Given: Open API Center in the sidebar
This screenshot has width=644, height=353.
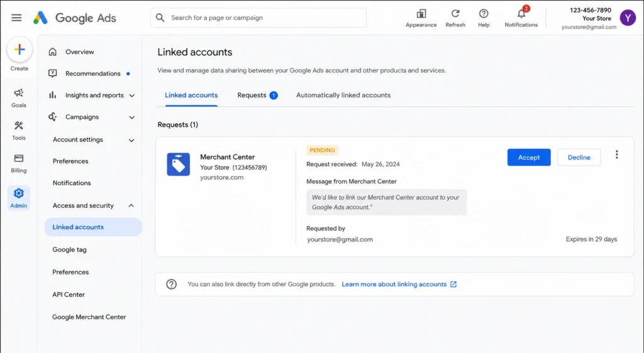Looking at the screenshot, I should [x=69, y=295].
